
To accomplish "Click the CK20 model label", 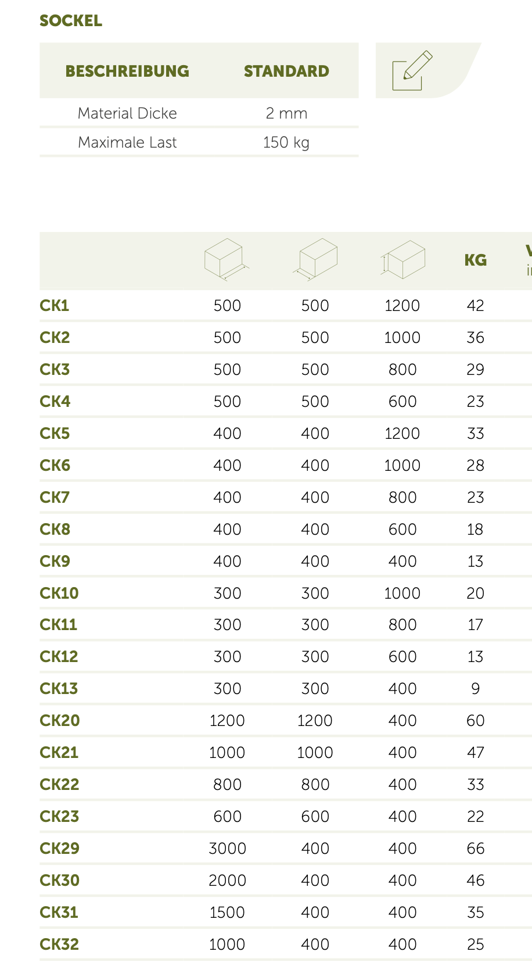I will (59, 721).
